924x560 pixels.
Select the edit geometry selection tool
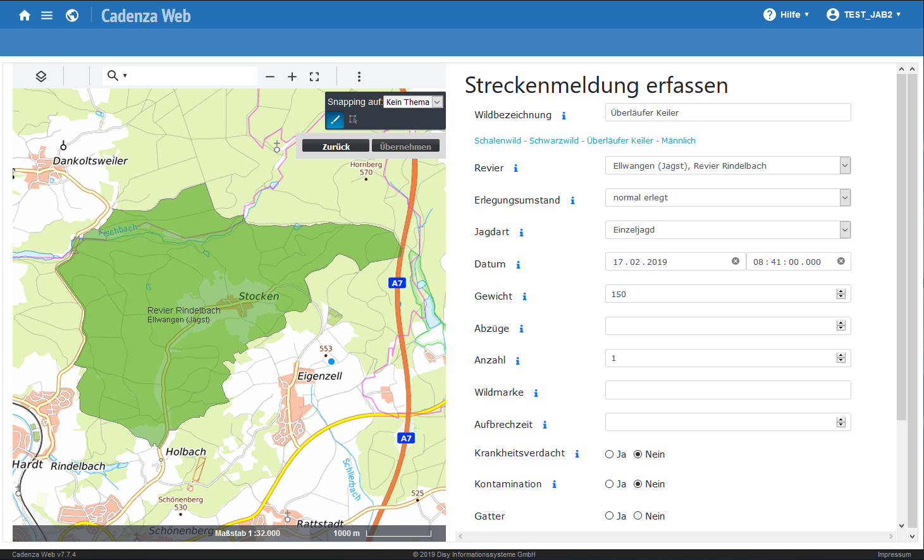[x=353, y=119]
